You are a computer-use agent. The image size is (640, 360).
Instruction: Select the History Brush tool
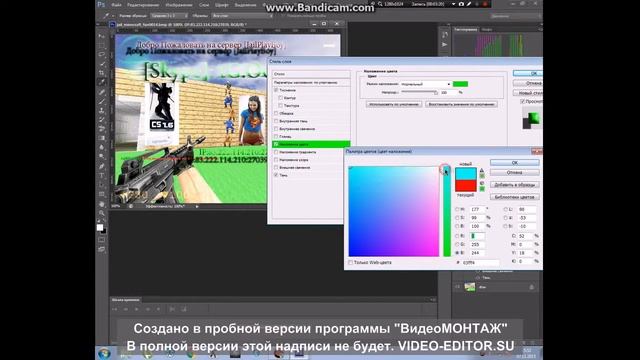(x=101, y=120)
